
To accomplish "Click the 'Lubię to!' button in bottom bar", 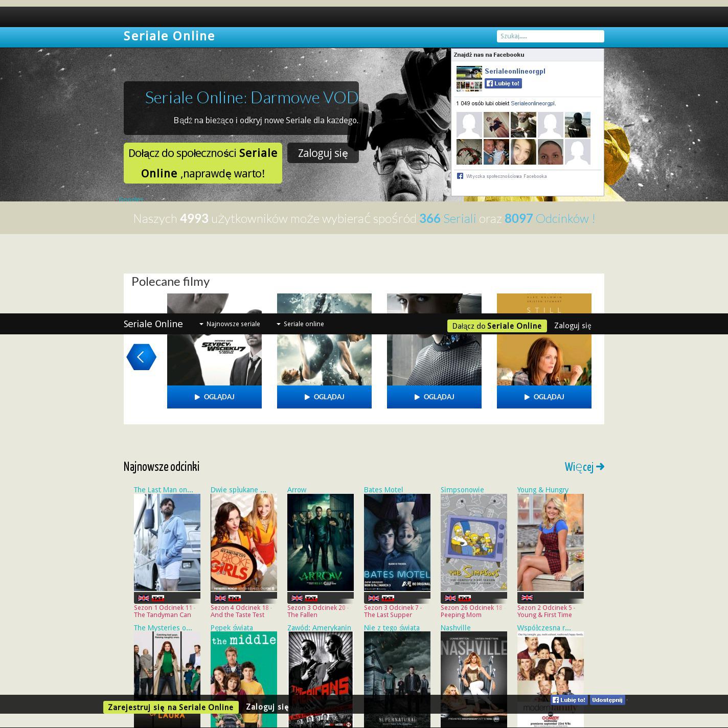I will click(x=570, y=700).
